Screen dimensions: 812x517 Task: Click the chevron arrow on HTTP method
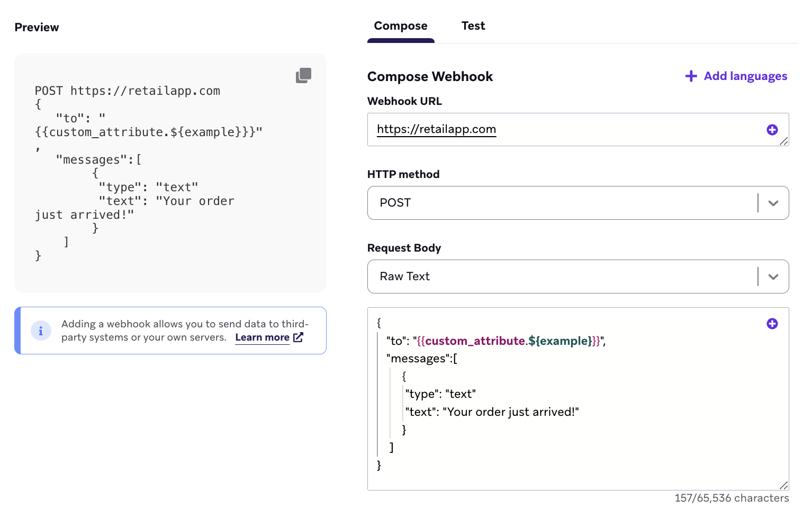[x=773, y=203]
